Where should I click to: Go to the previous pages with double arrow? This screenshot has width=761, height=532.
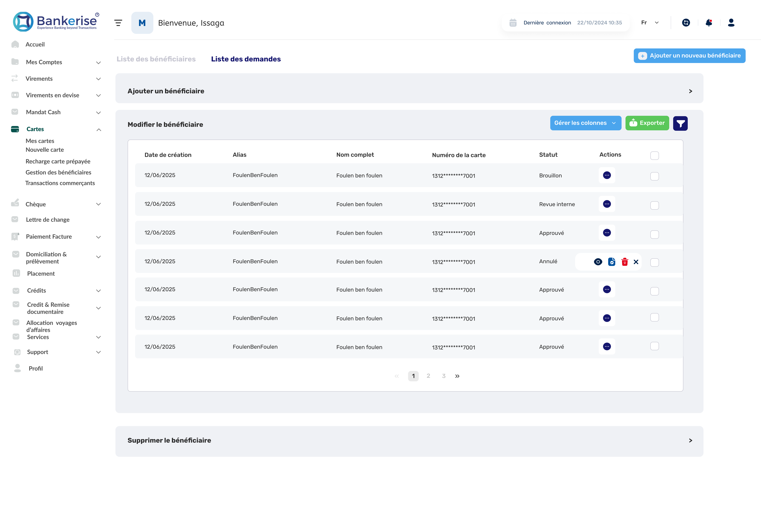[x=397, y=376]
